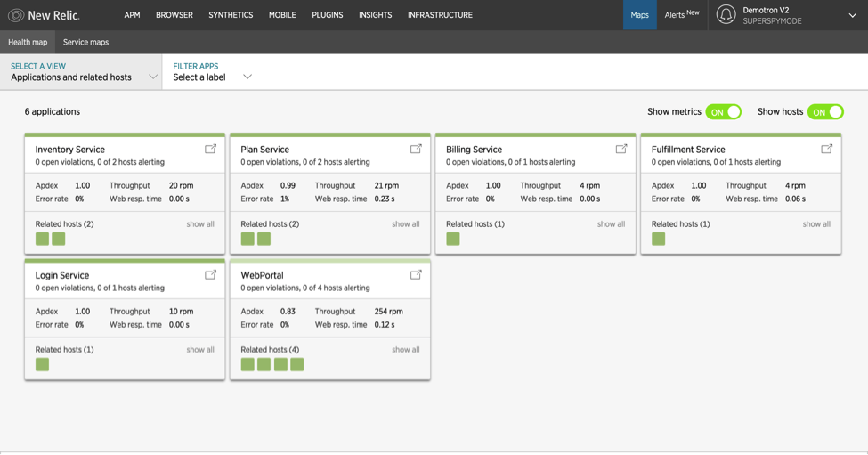Show all hosts for Fulfillment Service
This screenshot has width=868, height=455.
816,224
